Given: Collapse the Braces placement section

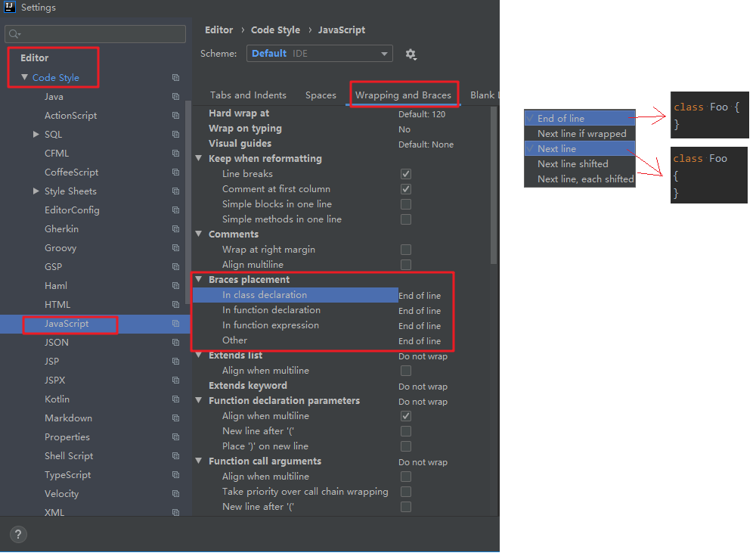Looking at the screenshot, I should pyautogui.click(x=199, y=279).
